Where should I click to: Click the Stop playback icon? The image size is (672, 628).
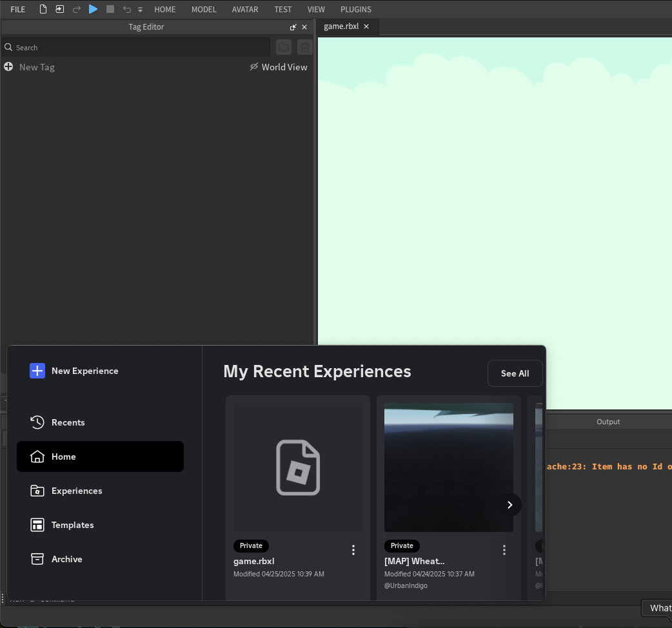(x=110, y=9)
